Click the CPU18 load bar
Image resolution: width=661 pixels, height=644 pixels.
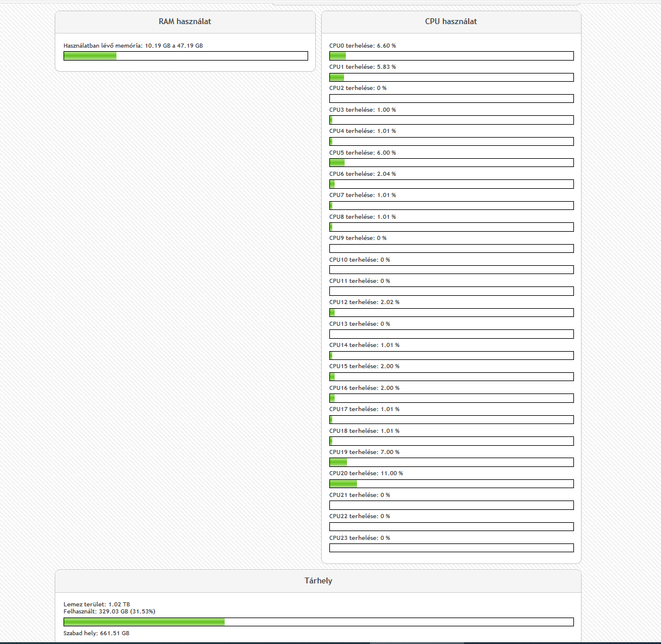pos(452,441)
